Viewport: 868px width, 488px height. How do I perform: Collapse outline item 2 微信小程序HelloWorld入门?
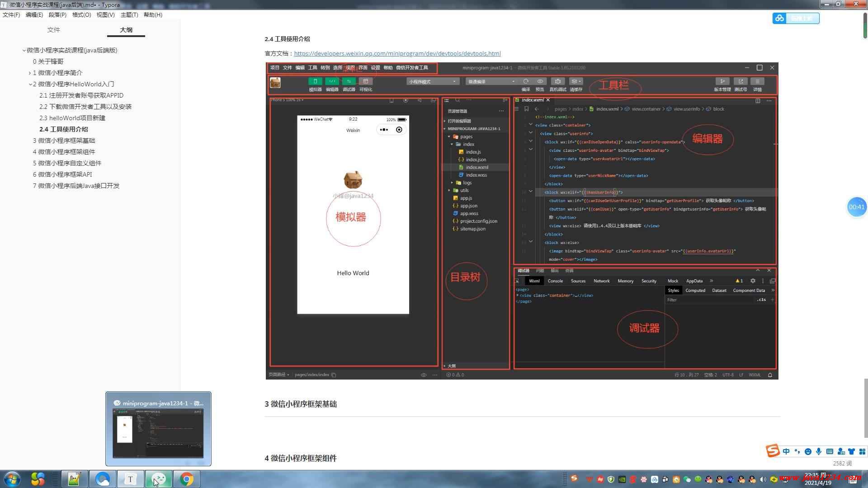click(x=30, y=84)
